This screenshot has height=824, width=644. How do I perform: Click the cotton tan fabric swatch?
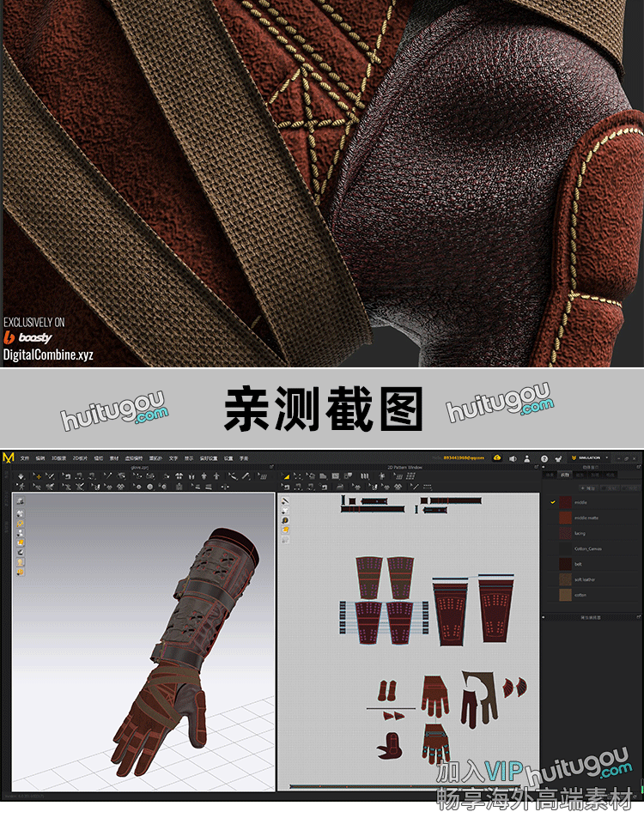click(565, 595)
